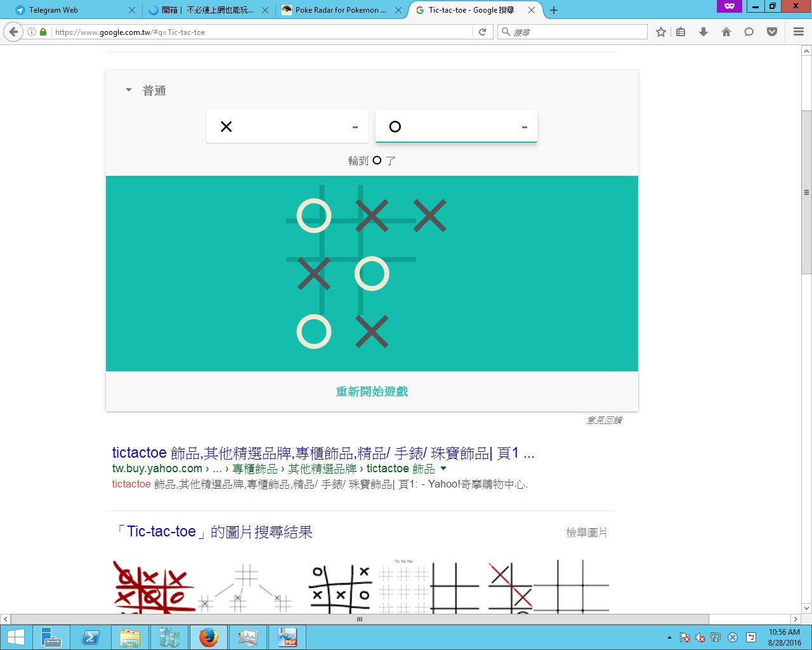
Task: Click the horizontal scrollbar right arrow
Action: (x=796, y=619)
